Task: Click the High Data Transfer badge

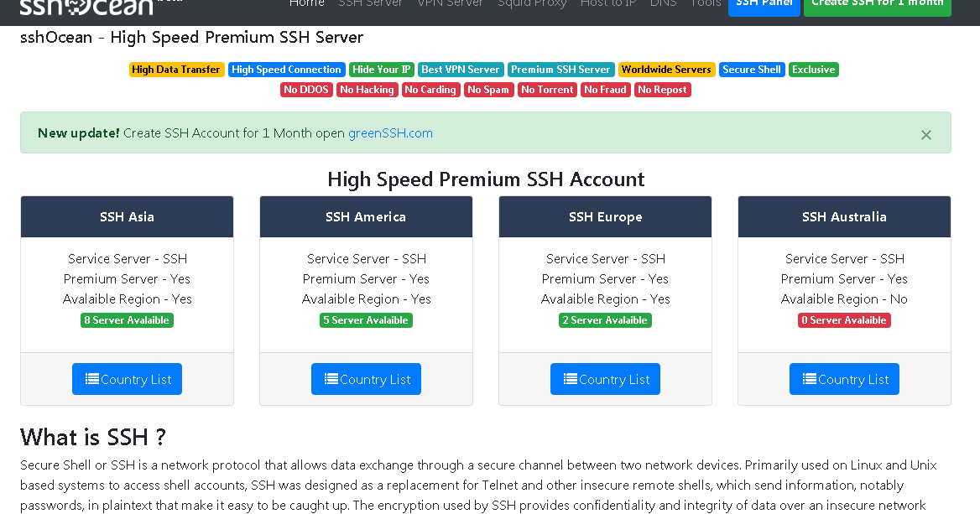Action: [176, 70]
